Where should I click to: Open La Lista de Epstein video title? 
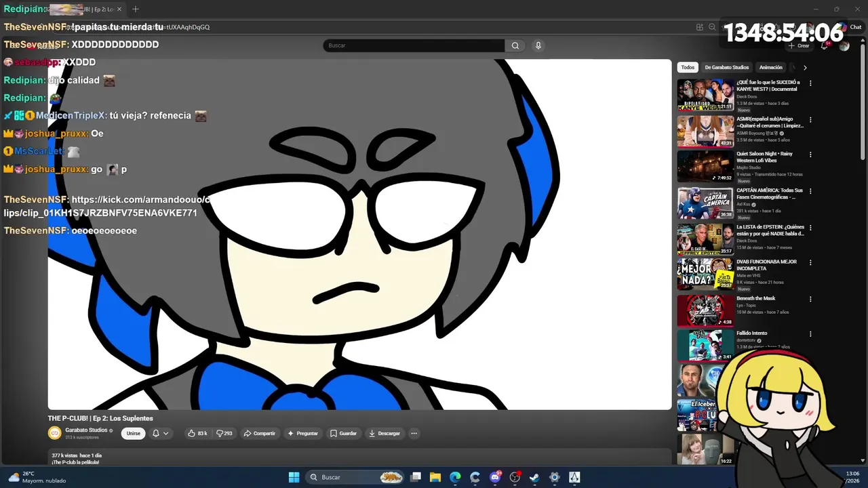coord(770,230)
